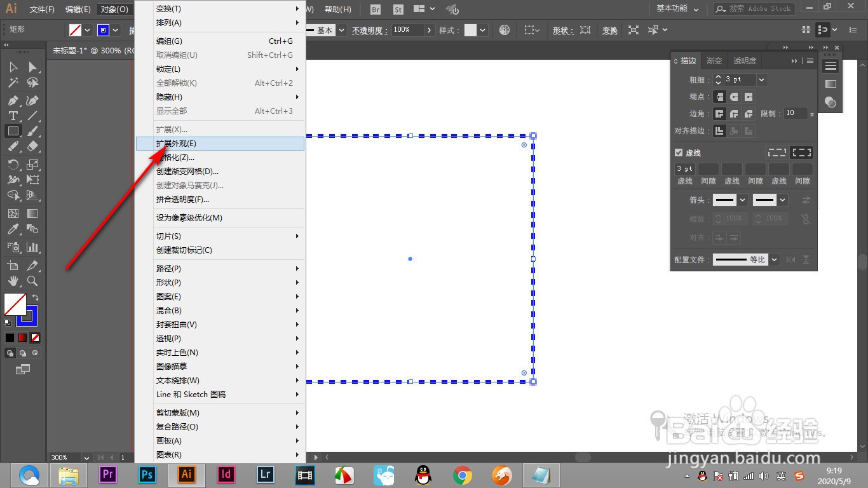The image size is (868, 488).
Task: Select the Direct Selection tool
Action: click(x=32, y=67)
